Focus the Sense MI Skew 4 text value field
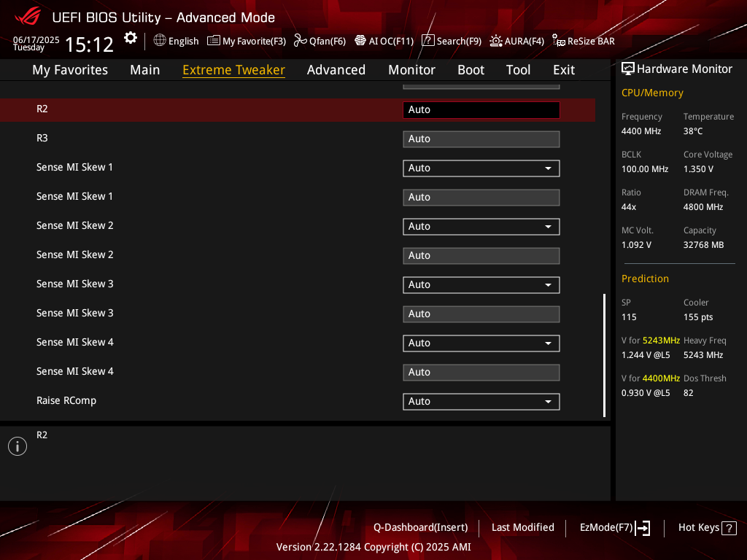Viewport: 747px width, 560px height. (x=481, y=373)
